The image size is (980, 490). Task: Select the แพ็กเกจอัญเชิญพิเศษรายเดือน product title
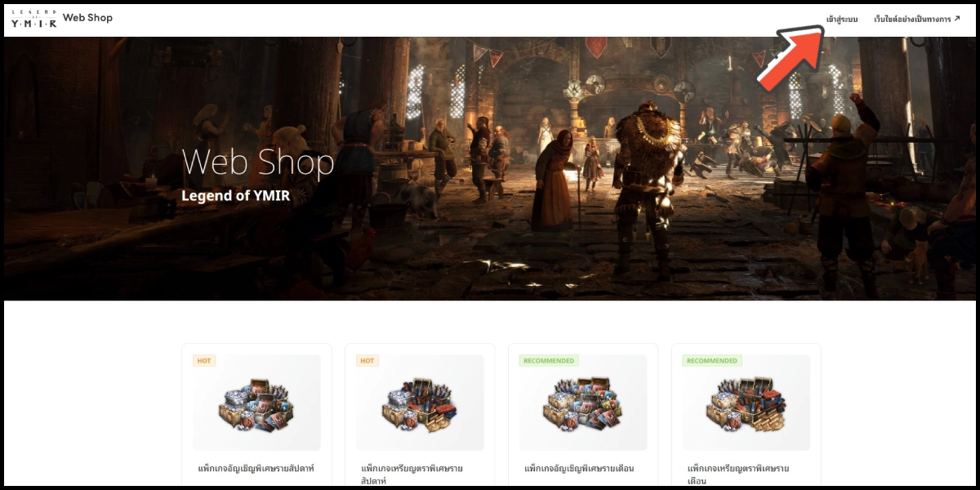[x=579, y=469]
